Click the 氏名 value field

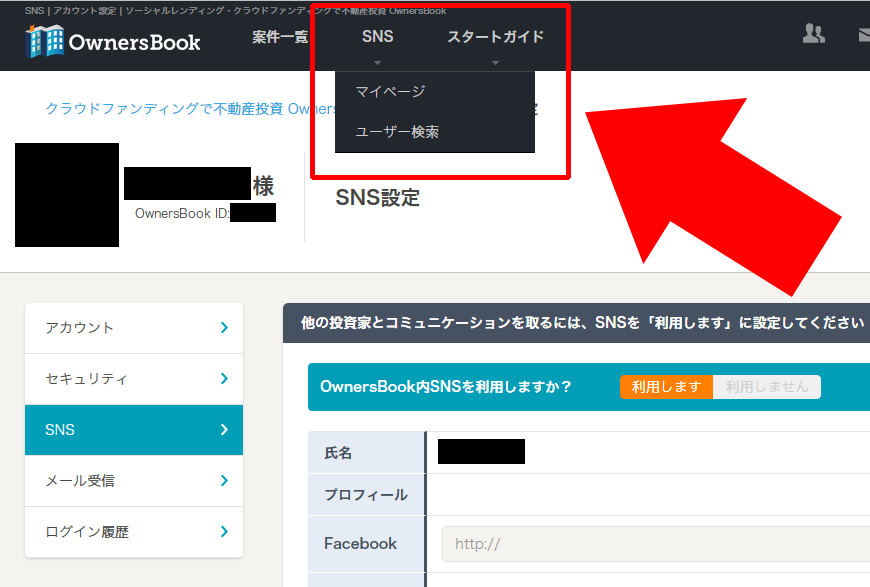click(481, 452)
